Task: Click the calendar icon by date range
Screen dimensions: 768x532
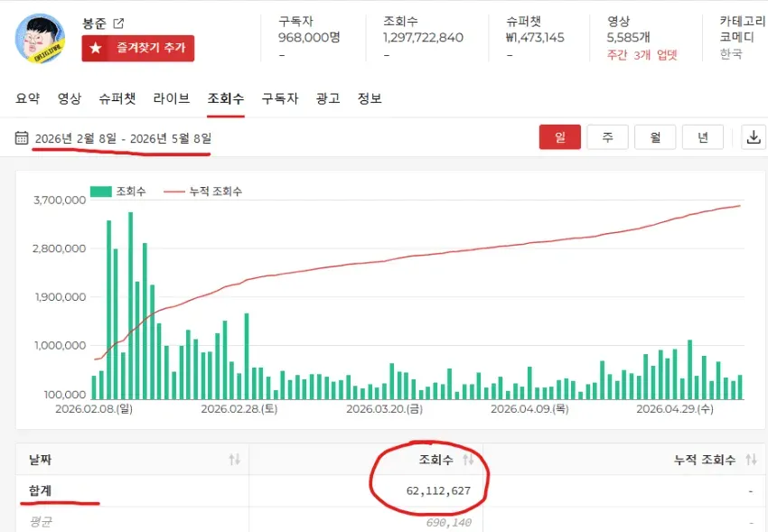Action: click(22, 138)
